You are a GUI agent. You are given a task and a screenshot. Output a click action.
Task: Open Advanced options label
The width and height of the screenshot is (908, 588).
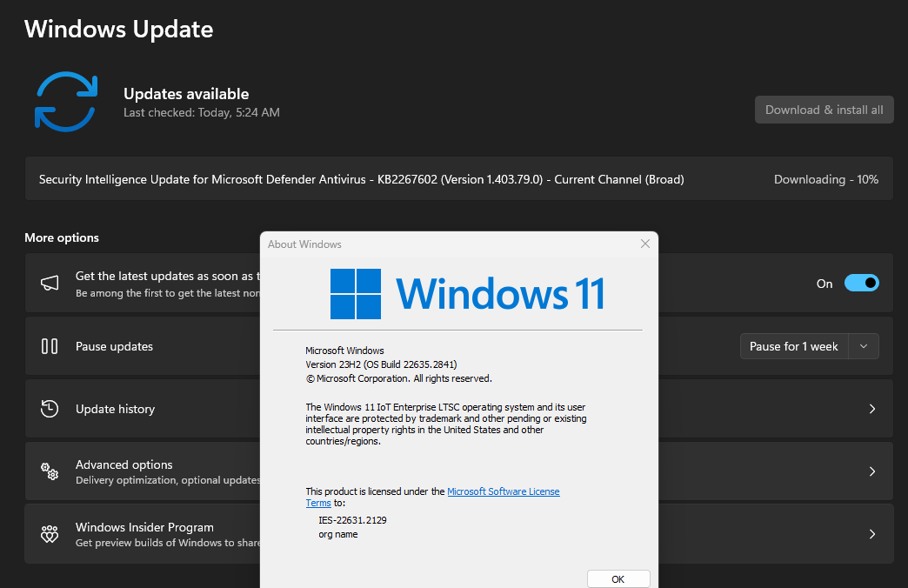click(x=124, y=464)
